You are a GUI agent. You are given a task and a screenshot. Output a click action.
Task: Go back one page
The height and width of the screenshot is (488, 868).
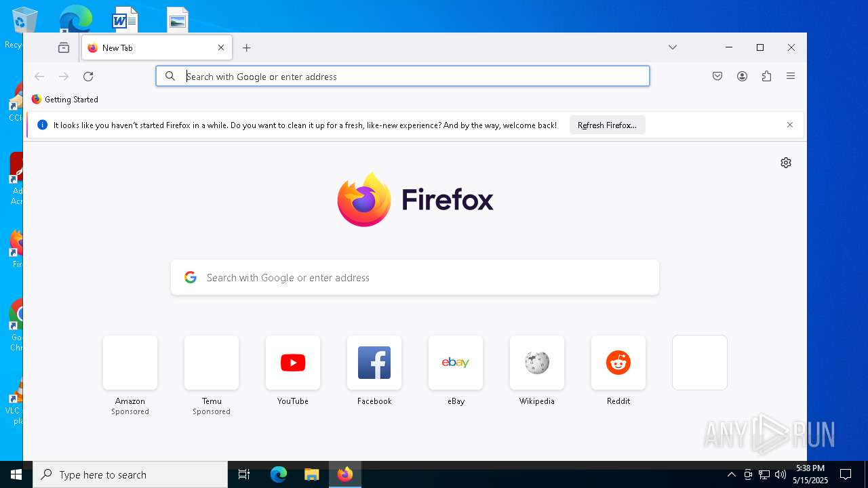39,77
